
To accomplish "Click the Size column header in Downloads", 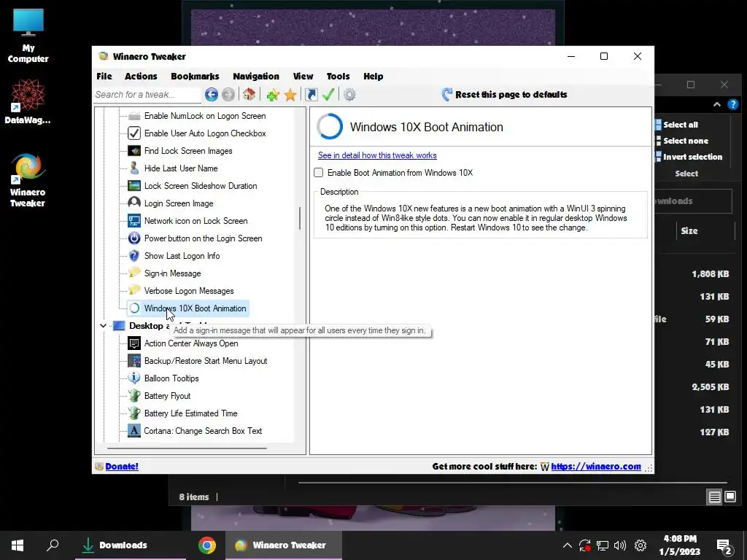I will (x=689, y=231).
